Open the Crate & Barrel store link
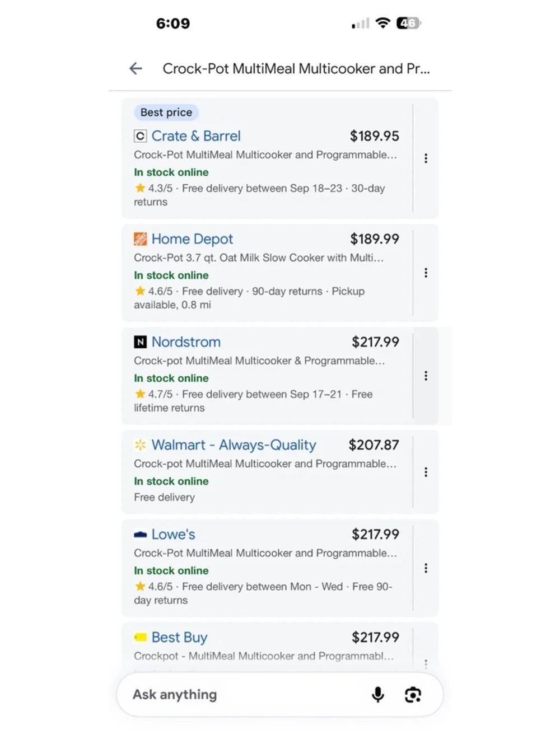 click(x=196, y=136)
